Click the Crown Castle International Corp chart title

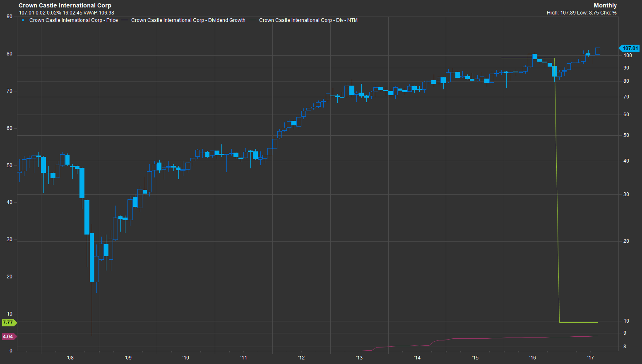point(65,5)
